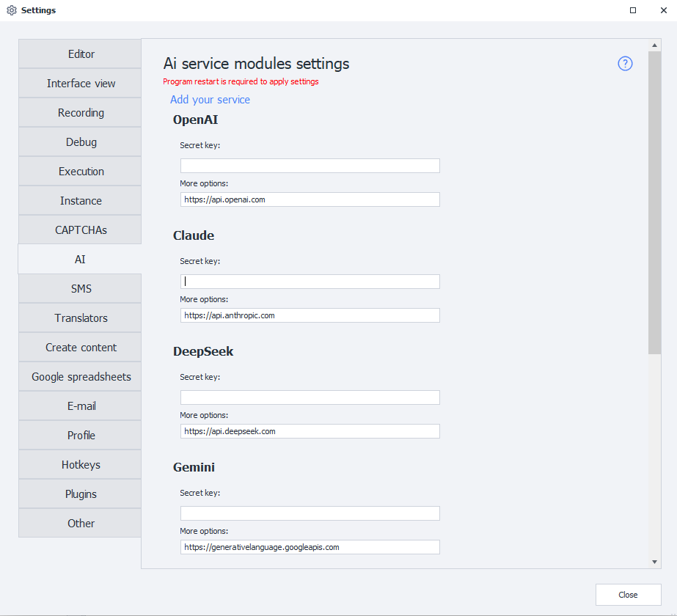Switch to Profile tab

click(80, 436)
